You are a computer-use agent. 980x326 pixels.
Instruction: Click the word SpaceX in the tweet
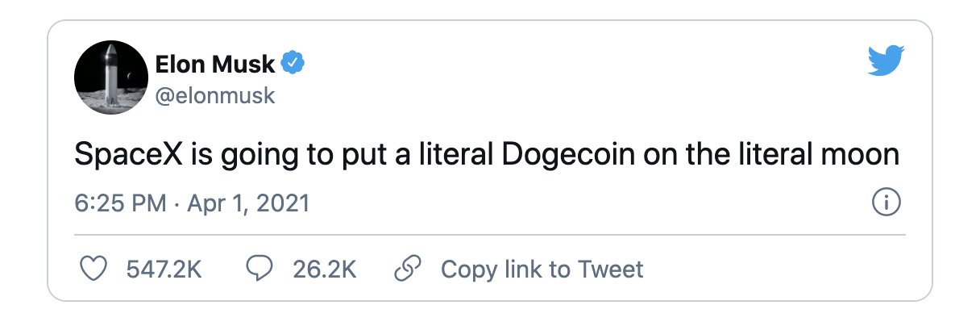click(x=129, y=154)
